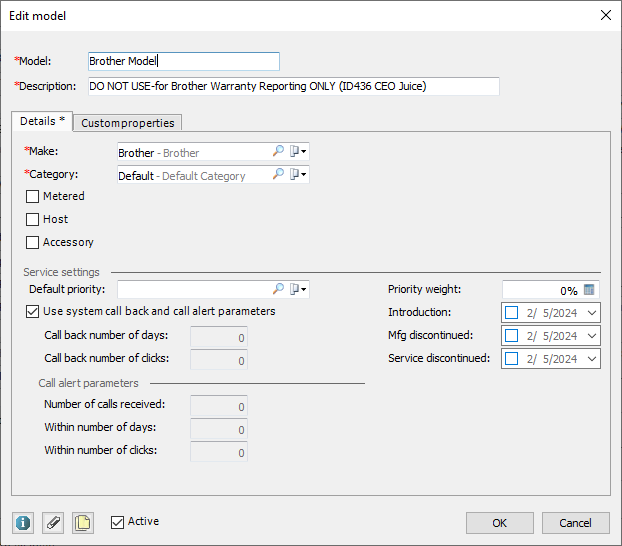622x546 pixels.
Task: Expand the Introduction date picker arrow
Action: pyautogui.click(x=592, y=313)
